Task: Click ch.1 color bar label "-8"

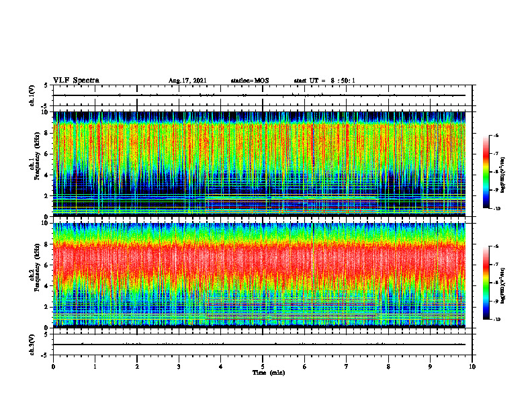Action: tap(496, 172)
